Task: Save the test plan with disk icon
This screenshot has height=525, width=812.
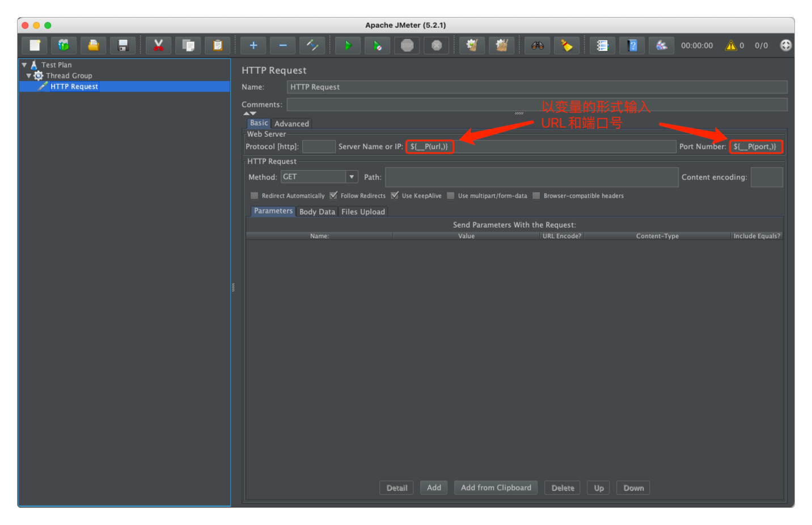Action: (122, 45)
